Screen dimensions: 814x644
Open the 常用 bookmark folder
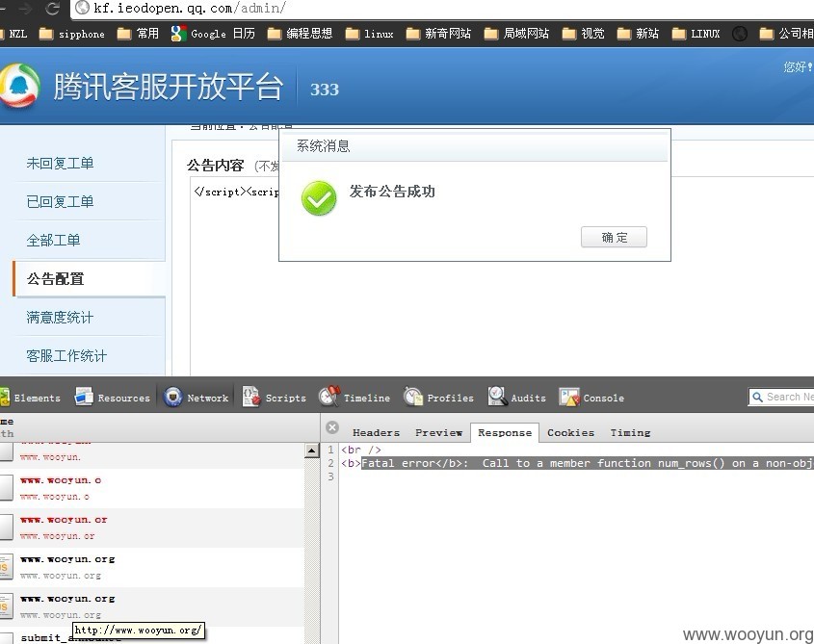tap(138, 34)
